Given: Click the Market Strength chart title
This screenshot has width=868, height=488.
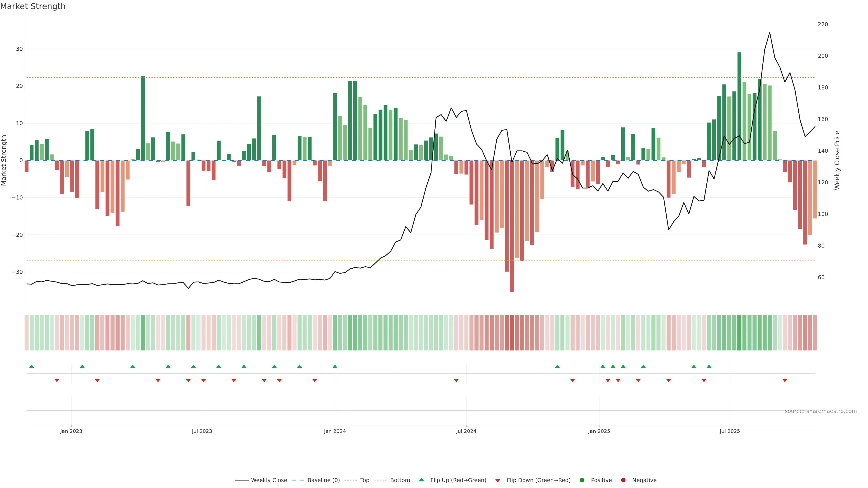Looking at the screenshot, I should (x=33, y=6).
